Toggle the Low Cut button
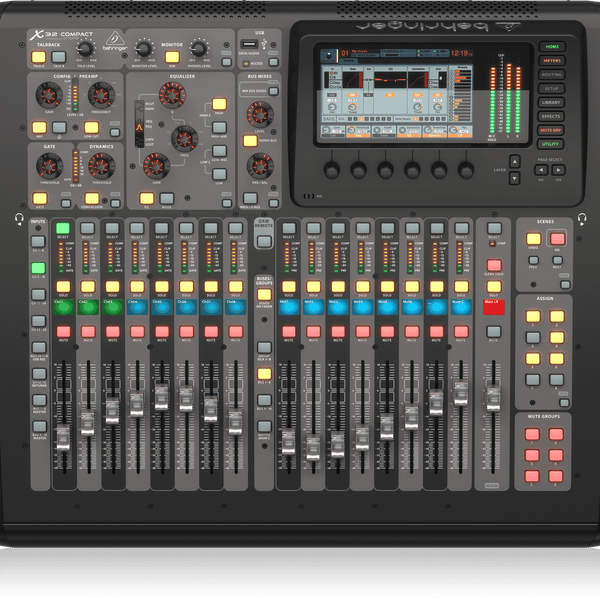Image resolution: width=600 pixels, height=600 pixels. pos(91,127)
